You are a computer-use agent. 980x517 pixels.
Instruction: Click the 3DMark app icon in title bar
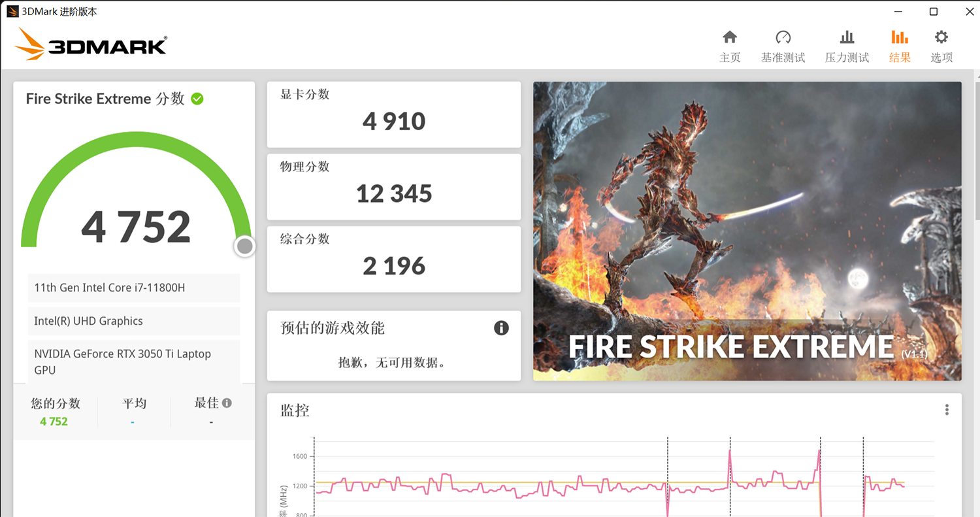click(x=12, y=12)
